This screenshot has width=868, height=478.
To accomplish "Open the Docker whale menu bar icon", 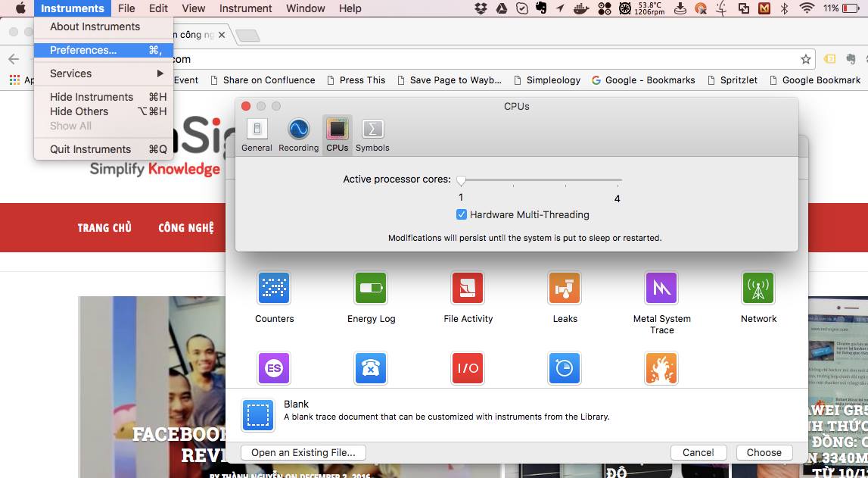I will (x=580, y=8).
